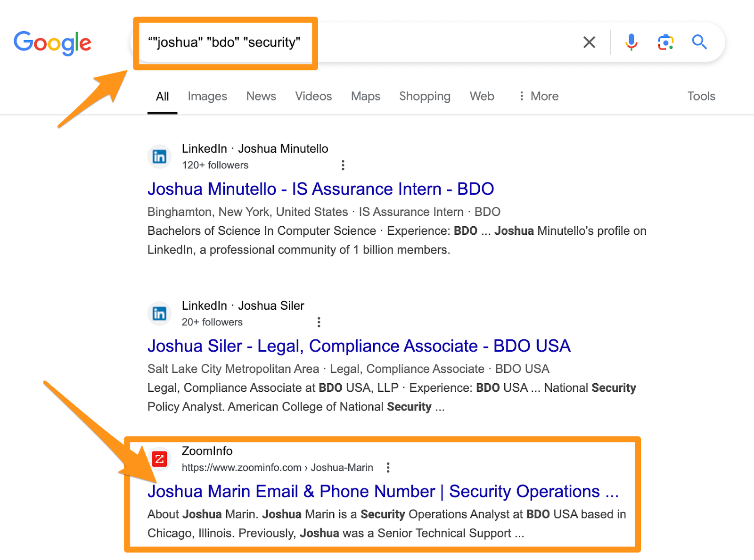
Task: Open options menu for ZoomInfo result
Action: pos(388,468)
